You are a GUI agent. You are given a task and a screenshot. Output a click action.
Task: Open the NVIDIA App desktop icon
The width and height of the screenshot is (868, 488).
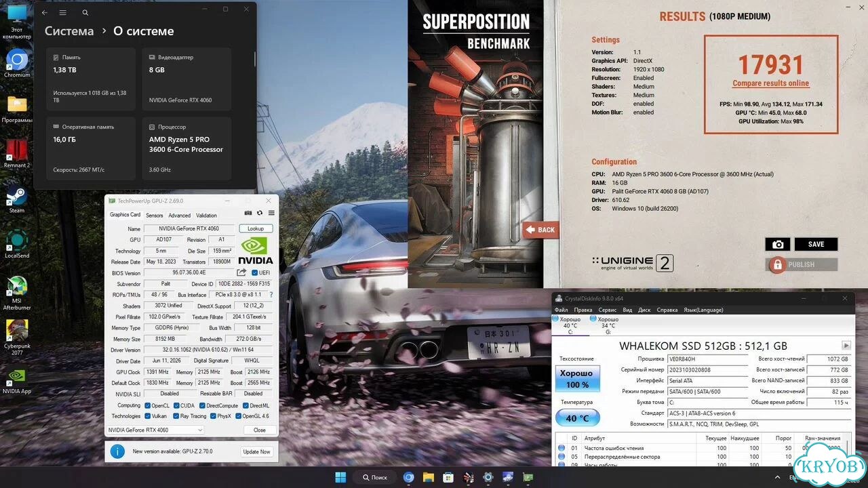click(17, 381)
